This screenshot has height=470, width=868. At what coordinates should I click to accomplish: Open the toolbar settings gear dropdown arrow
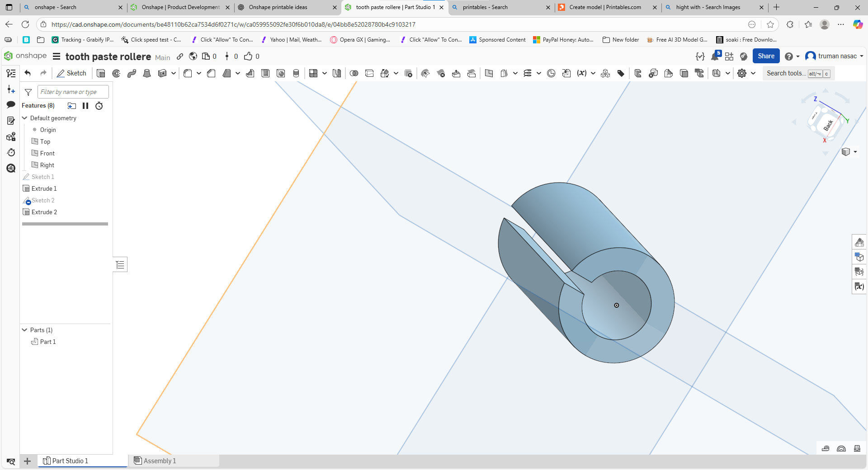click(753, 73)
